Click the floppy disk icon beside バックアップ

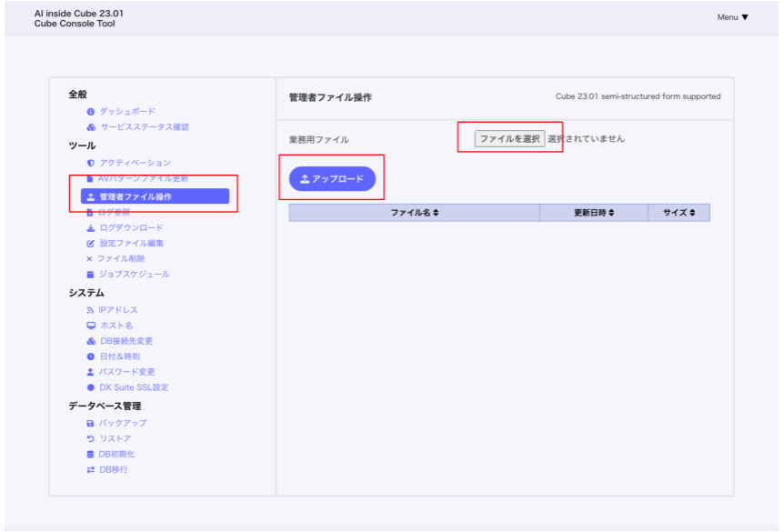90,424
